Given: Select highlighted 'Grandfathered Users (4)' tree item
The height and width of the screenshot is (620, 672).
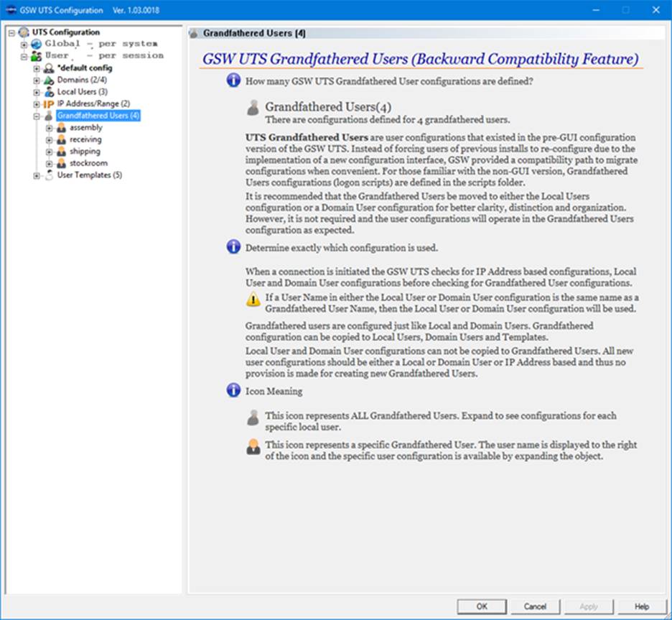Looking at the screenshot, I should (x=98, y=116).
